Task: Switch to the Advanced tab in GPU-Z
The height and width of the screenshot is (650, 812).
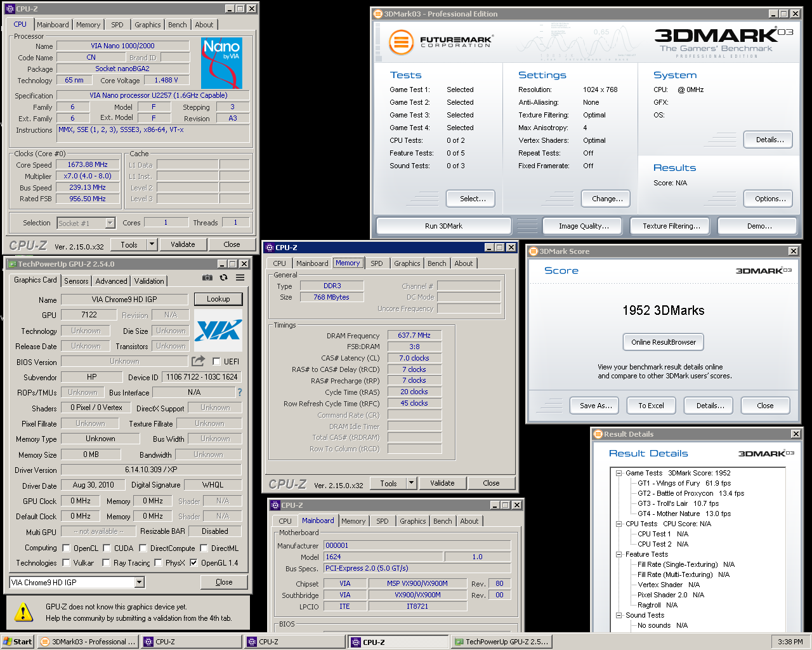Action: [x=111, y=281]
